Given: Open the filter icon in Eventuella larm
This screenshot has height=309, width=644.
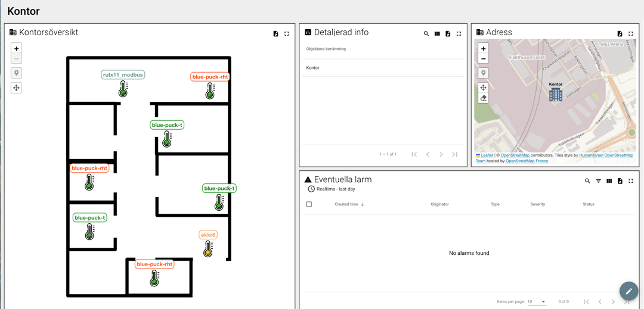Looking at the screenshot, I should coord(599,181).
